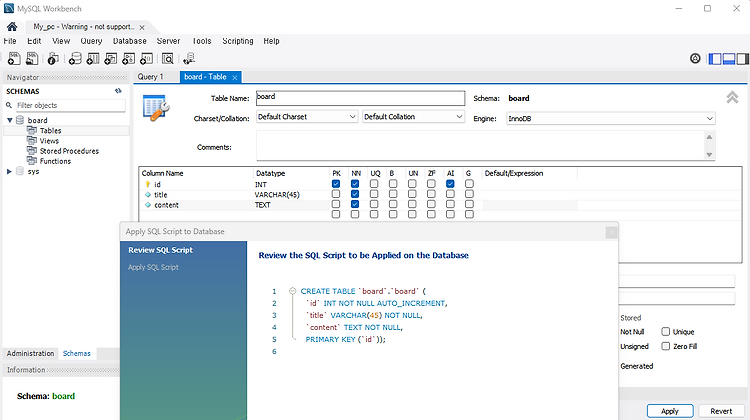This screenshot has height=420, width=750.
Task: Click the board schema database icon
Action: click(x=20, y=120)
